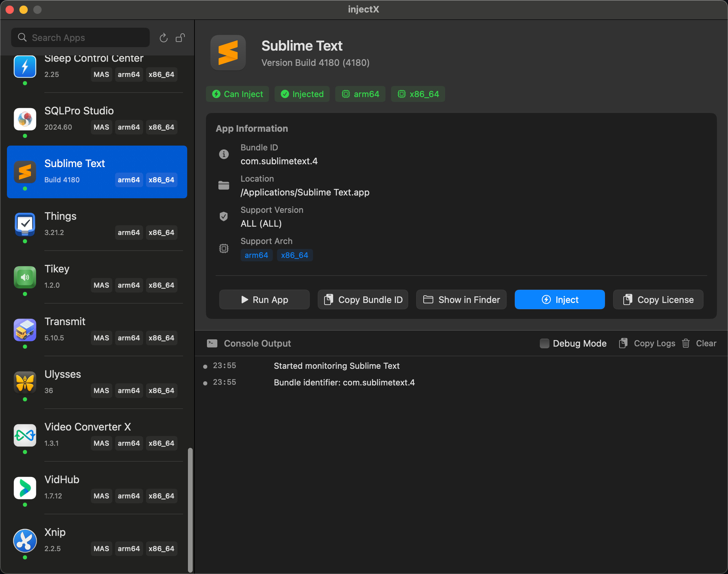Click the SQLPro Studio app icon
The height and width of the screenshot is (574, 728).
click(25, 119)
